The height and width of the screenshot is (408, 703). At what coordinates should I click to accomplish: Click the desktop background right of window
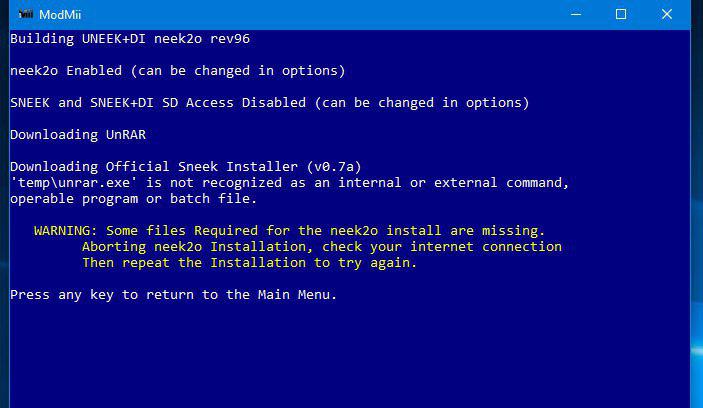pyautogui.click(x=697, y=224)
